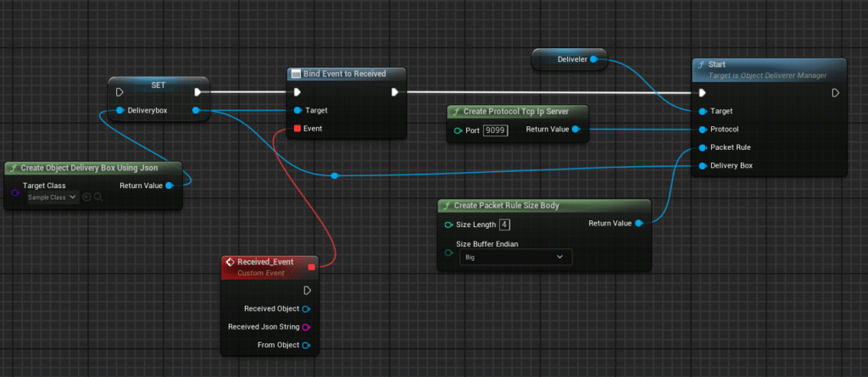Screen dimensions: 868x377
Task: Click the Deliveler variable output pin
Action: tap(593, 59)
